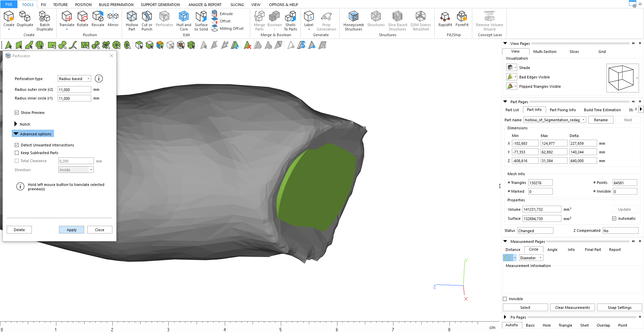The height and width of the screenshot is (333, 644).
Task: Click the Extrude tool
Action: click(x=222, y=14)
